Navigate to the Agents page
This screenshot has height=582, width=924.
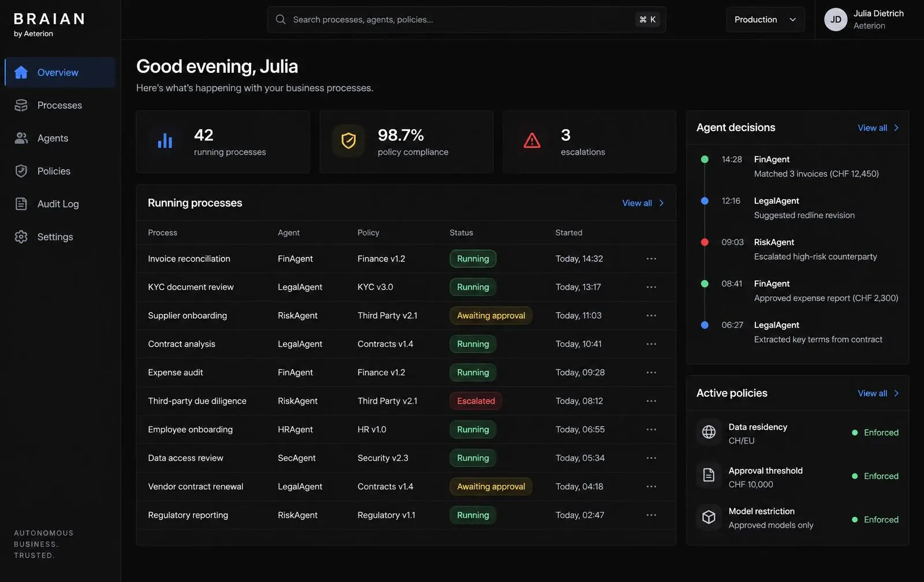tap(60, 138)
